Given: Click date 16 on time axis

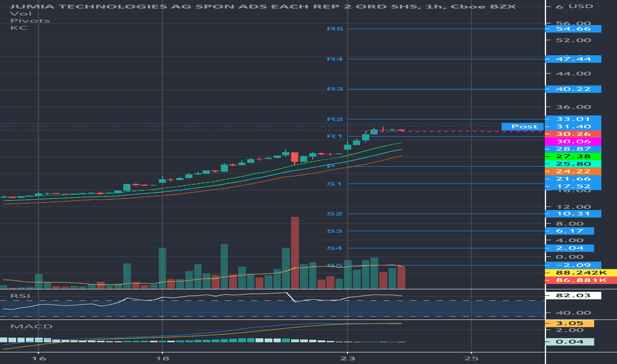Looking at the screenshot, I should (38, 359).
